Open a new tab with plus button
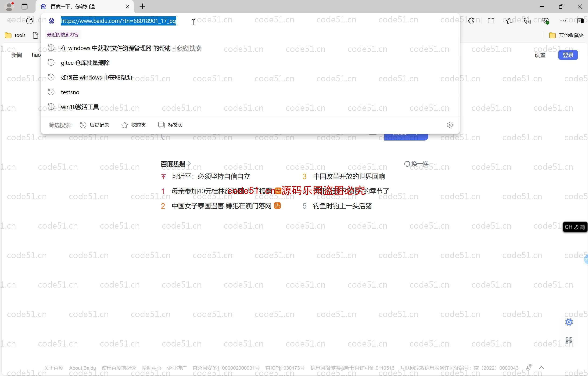This screenshot has width=588, height=376. coord(143,7)
